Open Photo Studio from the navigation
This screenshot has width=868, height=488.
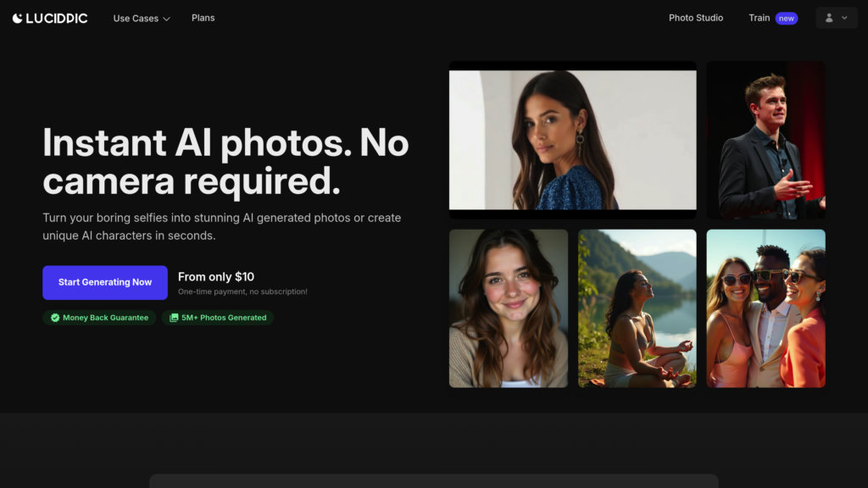tap(695, 18)
